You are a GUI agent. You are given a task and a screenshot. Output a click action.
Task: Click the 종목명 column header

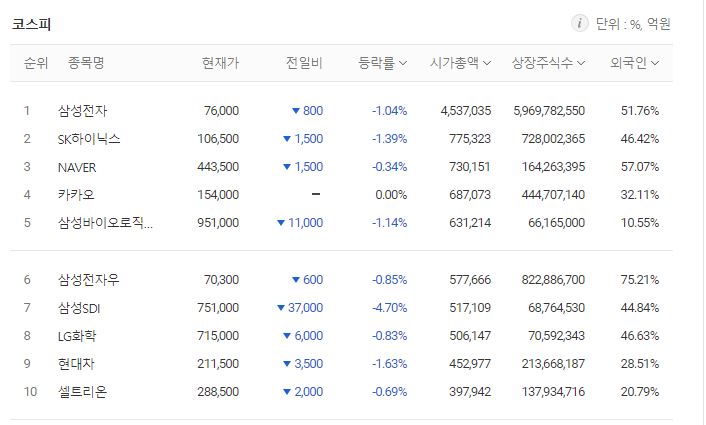coord(86,63)
